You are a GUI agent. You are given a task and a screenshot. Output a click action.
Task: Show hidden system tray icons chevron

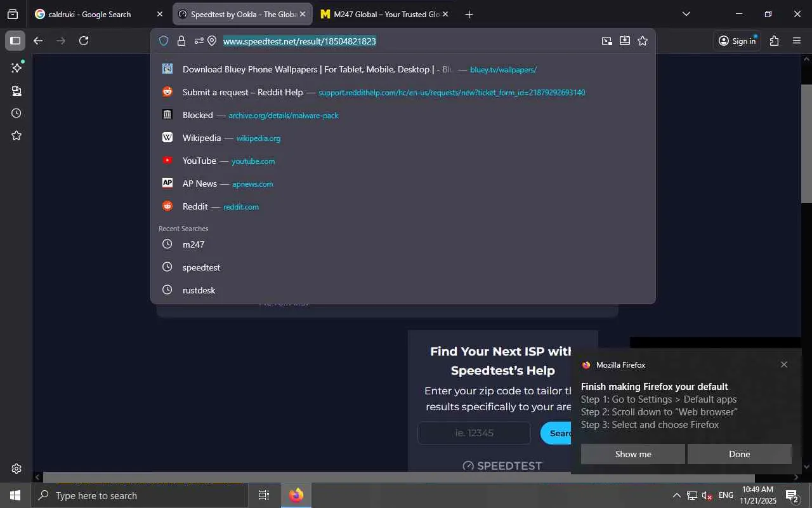coord(676,495)
